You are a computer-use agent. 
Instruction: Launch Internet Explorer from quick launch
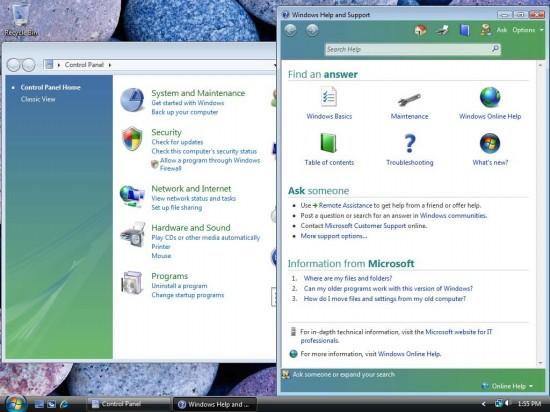point(64,404)
